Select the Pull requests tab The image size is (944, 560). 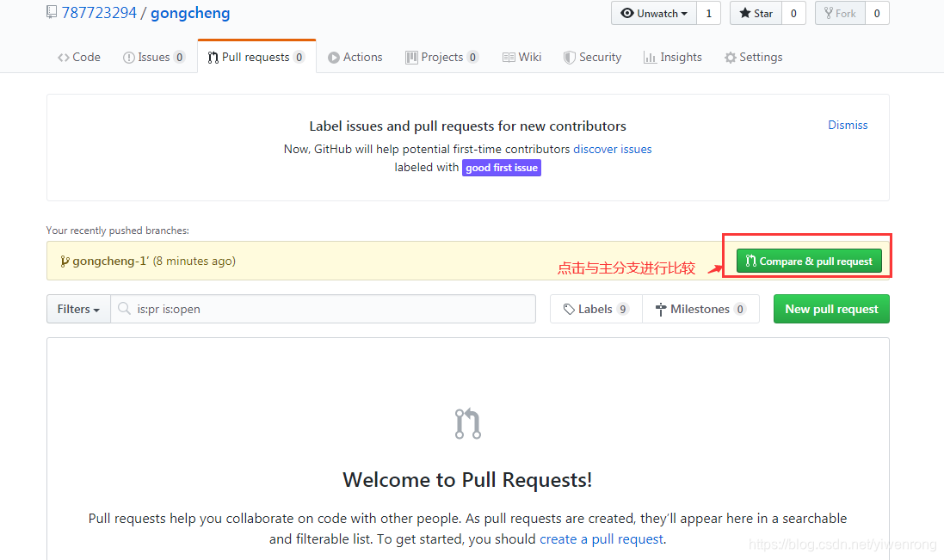[x=256, y=57]
